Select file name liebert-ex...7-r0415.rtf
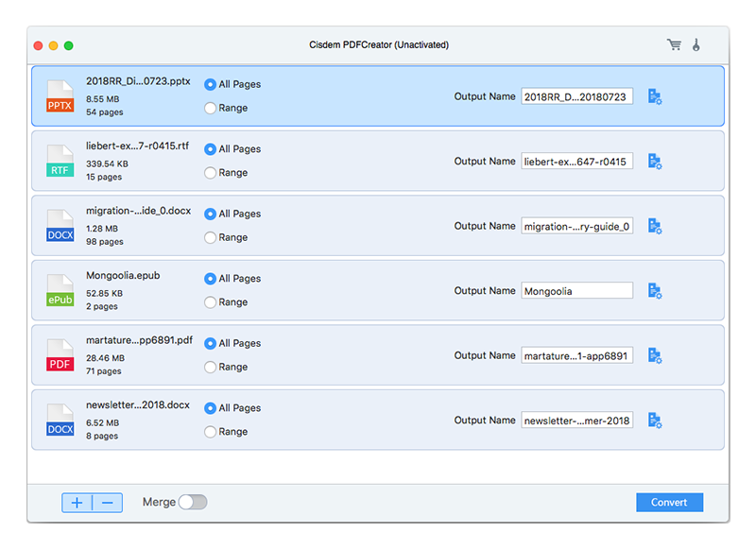Image resolution: width=756 pixels, height=550 pixels. click(137, 146)
